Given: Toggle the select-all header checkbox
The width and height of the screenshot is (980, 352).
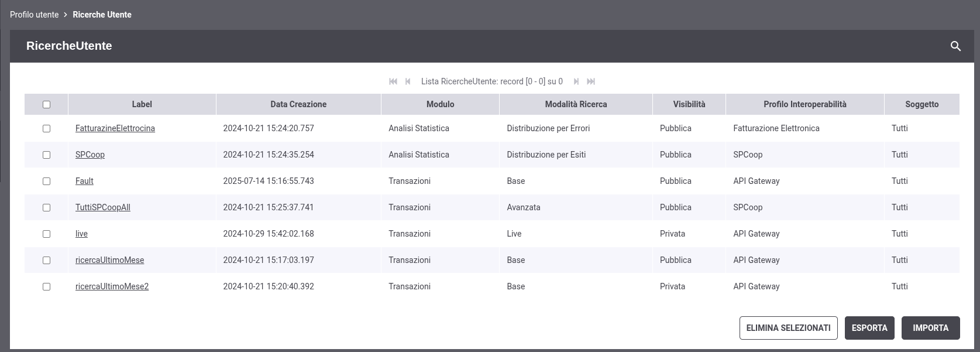Looking at the screenshot, I should tap(46, 104).
